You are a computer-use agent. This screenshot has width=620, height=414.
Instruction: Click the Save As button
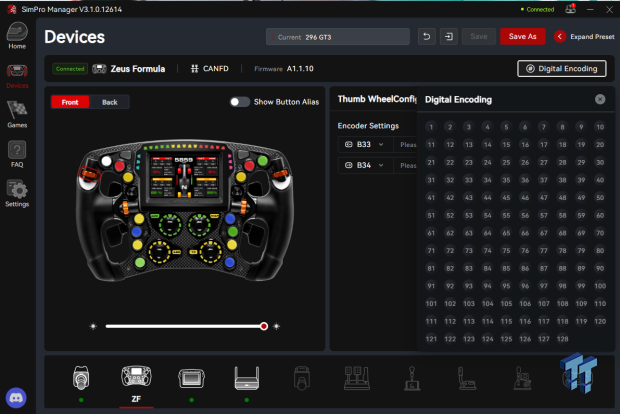522,37
